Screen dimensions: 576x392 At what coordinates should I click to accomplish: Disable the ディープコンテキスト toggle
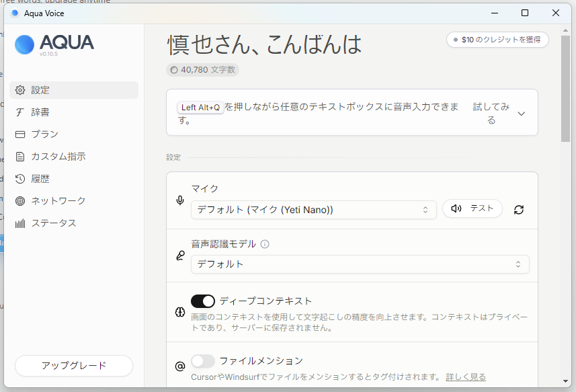tap(203, 301)
